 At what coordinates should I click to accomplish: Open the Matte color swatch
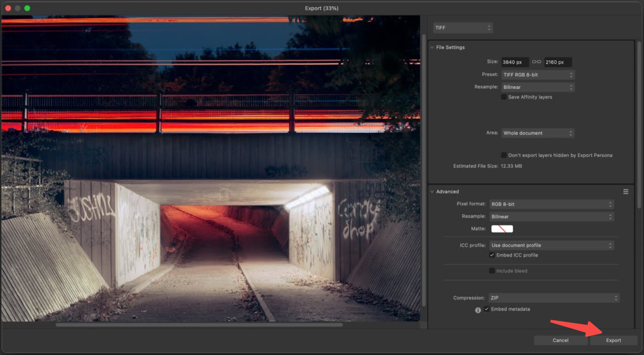[501, 229]
